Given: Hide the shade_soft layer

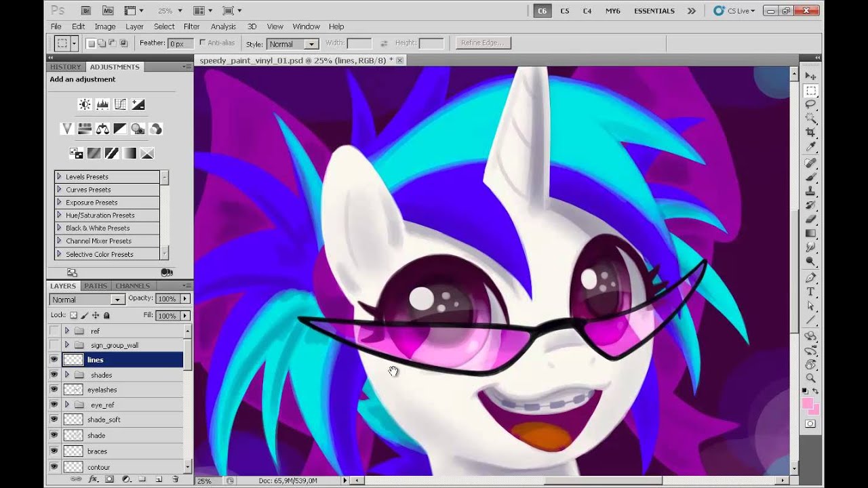Looking at the screenshot, I should coord(54,420).
